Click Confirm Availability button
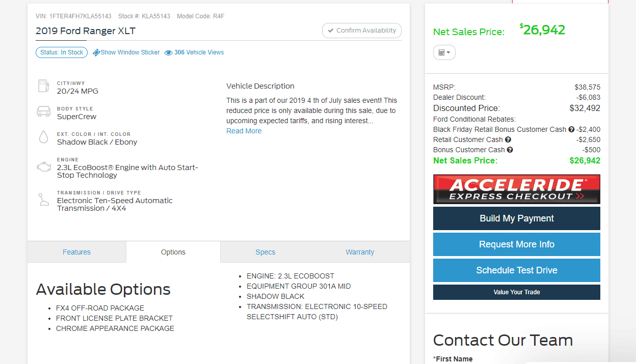The width and height of the screenshot is (636, 364). point(362,31)
